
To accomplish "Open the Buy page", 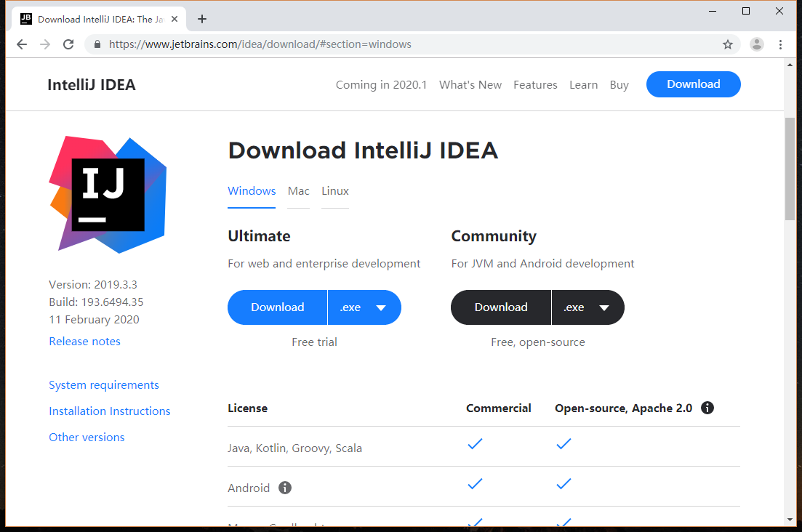I will [619, 85].
